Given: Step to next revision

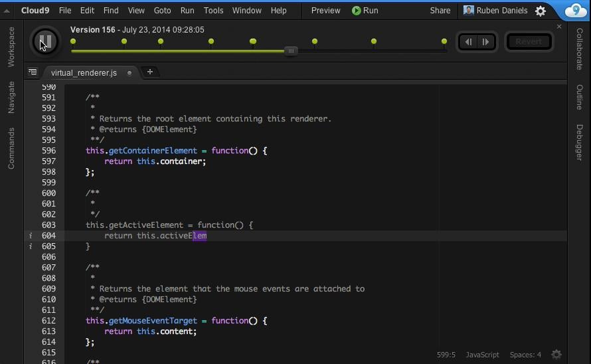Looking at the screenshot, I should pos(485,42).
